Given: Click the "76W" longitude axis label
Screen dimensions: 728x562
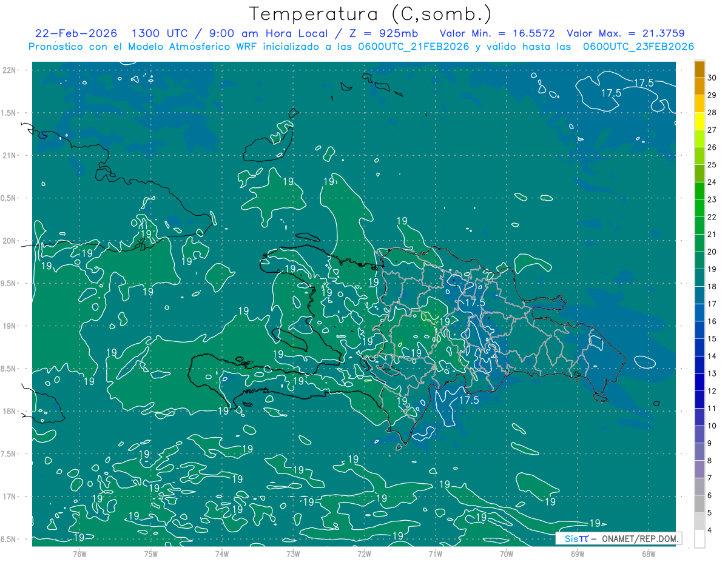Looking at the screenshot, I should coord(79,554).
